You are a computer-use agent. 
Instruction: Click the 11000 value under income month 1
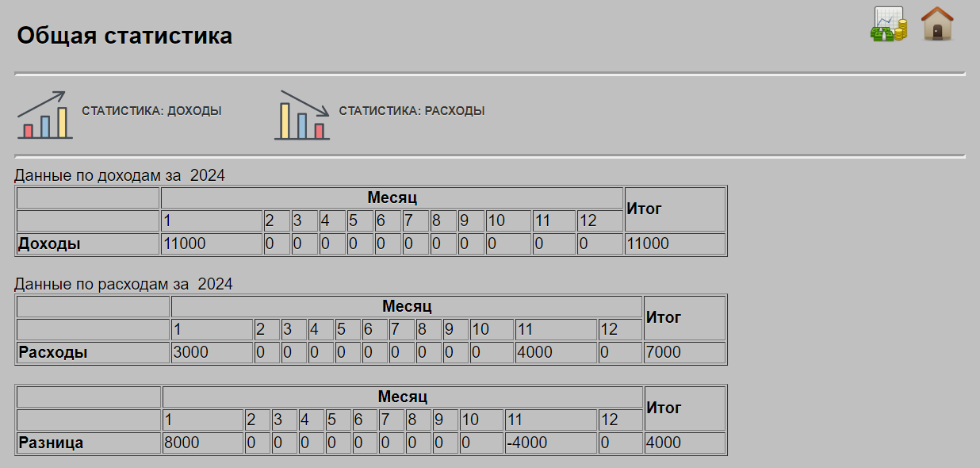(x=211, y=244)
